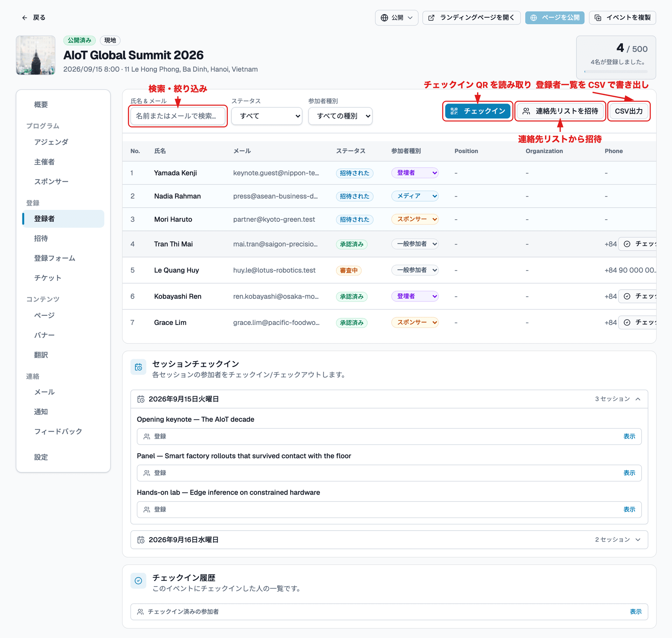
Task: Click the check-circle icon beside チェックイン履歴 heading
Action: tap(138, 581)
